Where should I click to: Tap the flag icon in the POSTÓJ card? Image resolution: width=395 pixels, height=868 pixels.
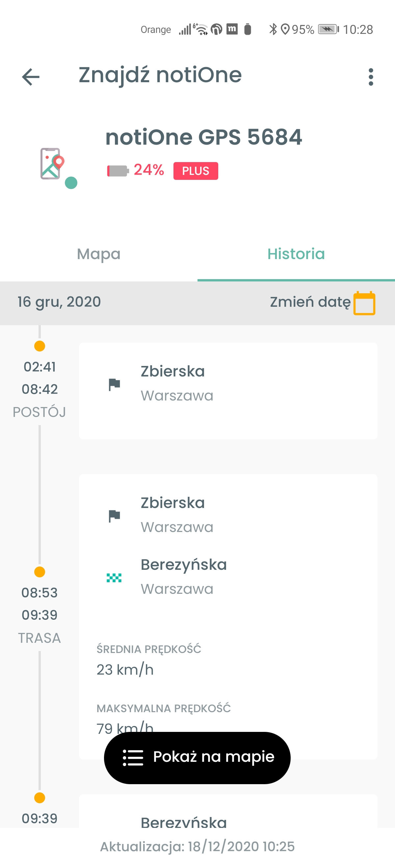[x=114, y=384]
